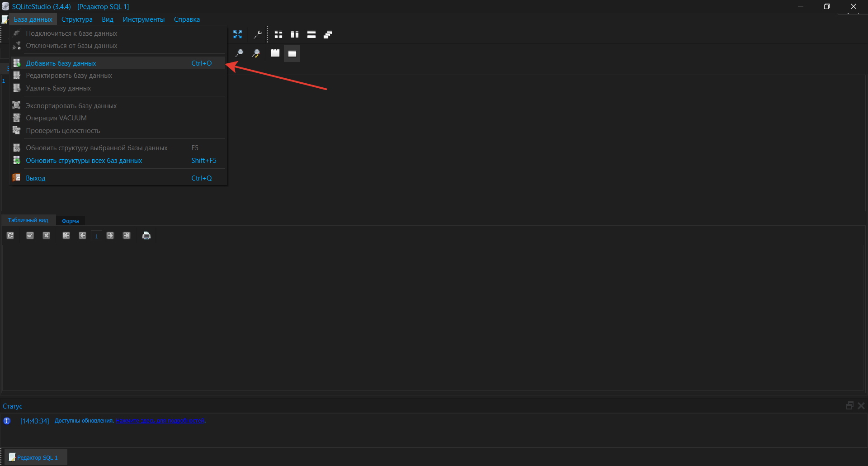
Task: Open the Справка menu
Action: coord(187,19)
